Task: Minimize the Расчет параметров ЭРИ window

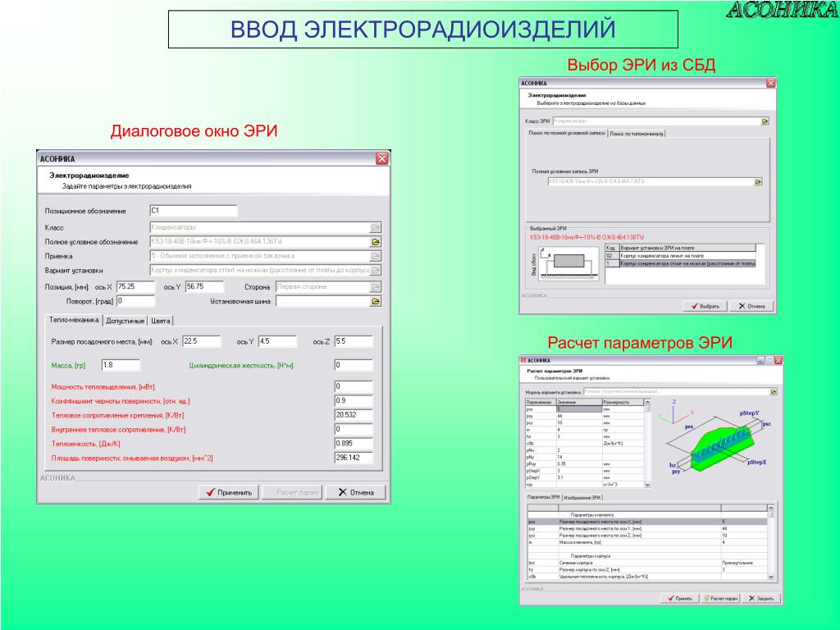Action: 760,361
